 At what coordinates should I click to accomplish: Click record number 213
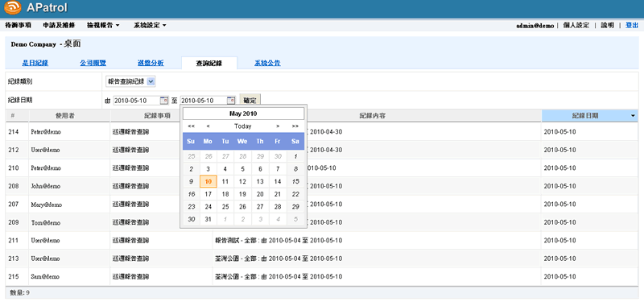pos(13,259)
